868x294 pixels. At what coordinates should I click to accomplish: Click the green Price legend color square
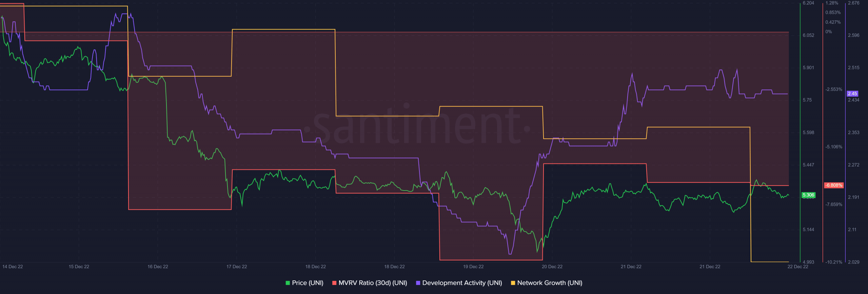click(288, 283)
